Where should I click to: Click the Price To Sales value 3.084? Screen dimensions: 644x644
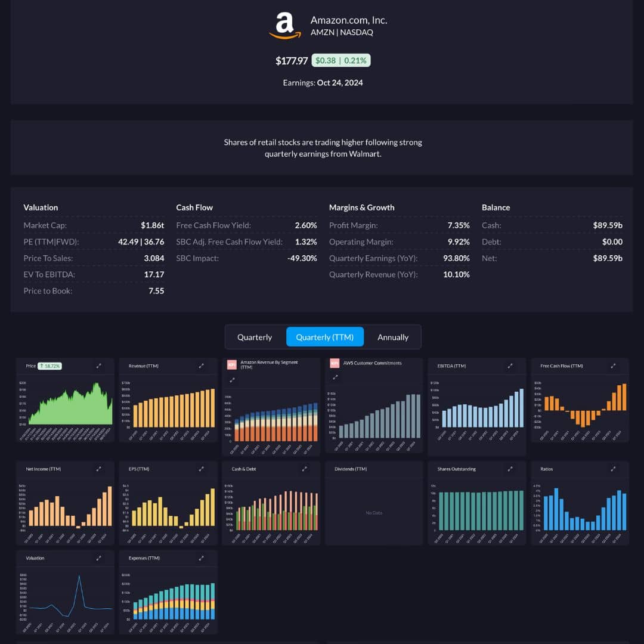click(154, 258)
